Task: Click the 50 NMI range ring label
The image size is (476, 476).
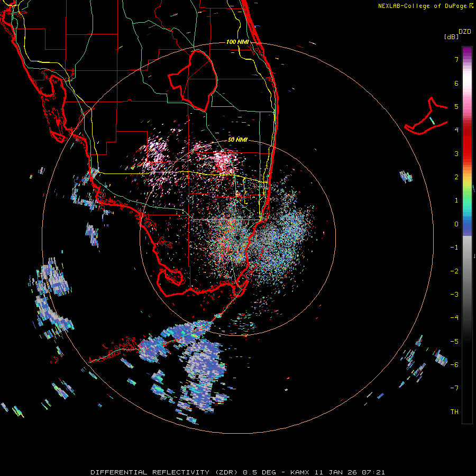Action: (x=237, y=140)
